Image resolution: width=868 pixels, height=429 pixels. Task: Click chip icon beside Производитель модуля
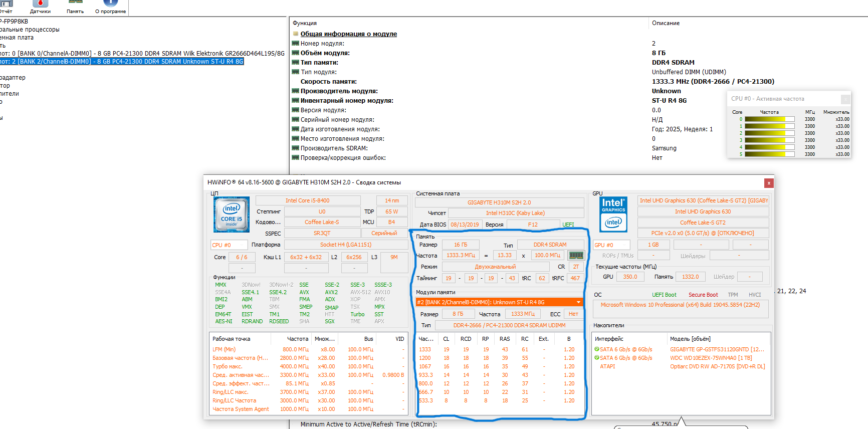295,91
